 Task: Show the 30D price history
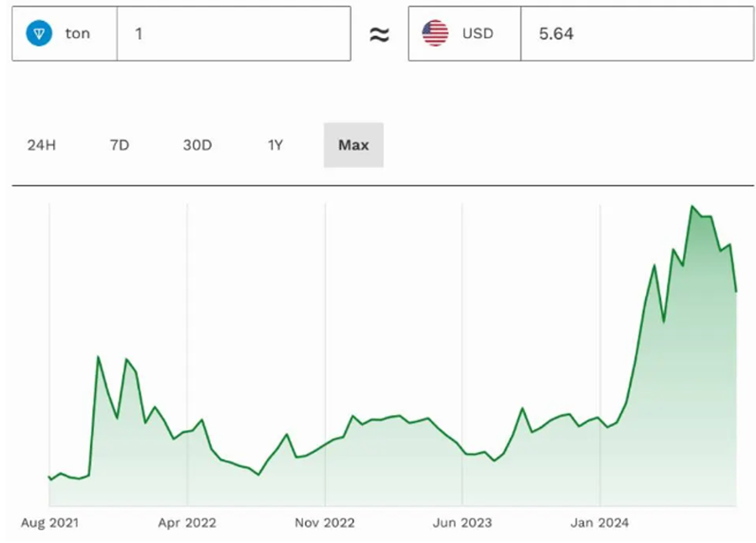coord(197,145)
